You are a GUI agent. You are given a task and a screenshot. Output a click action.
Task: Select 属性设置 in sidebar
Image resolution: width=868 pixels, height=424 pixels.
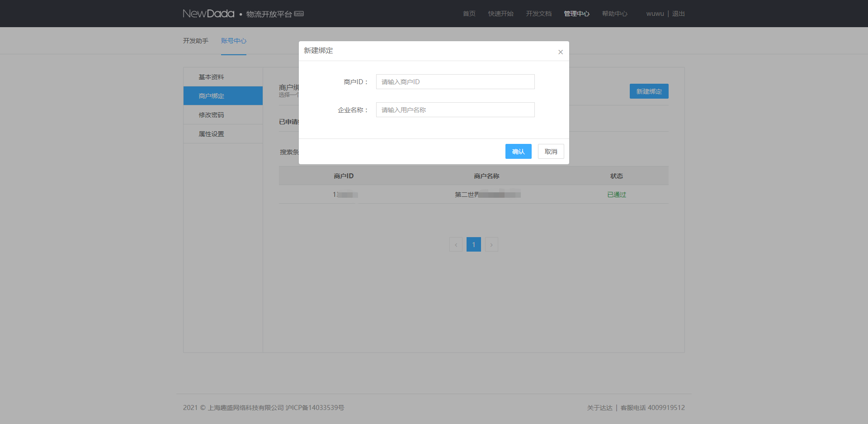pyautogui.click(x=211, y=134)
